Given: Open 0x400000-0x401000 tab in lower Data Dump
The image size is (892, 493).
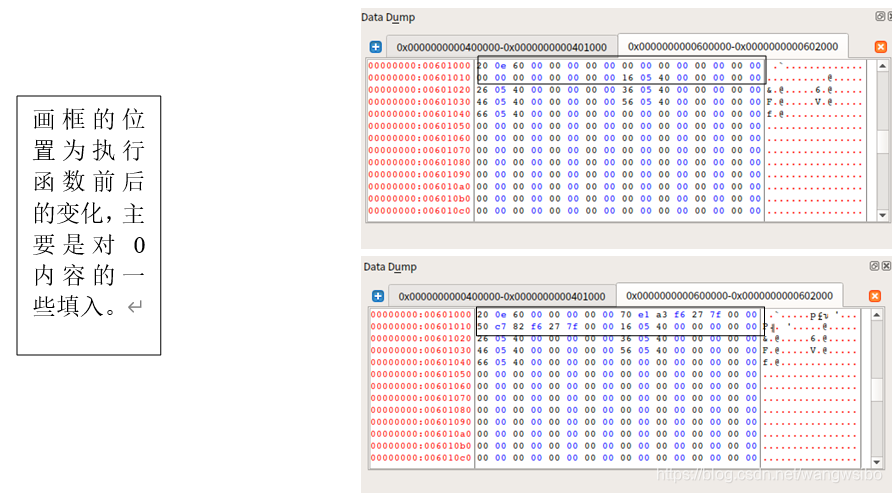Looking at the screenshot, I should (x=502, y=296).
